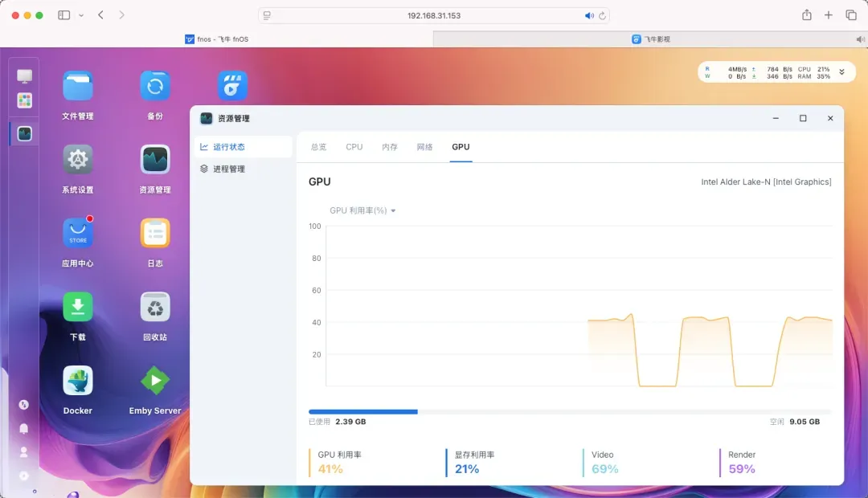
Task: Select 进程管理 in the sidebar
Action: 228,169
